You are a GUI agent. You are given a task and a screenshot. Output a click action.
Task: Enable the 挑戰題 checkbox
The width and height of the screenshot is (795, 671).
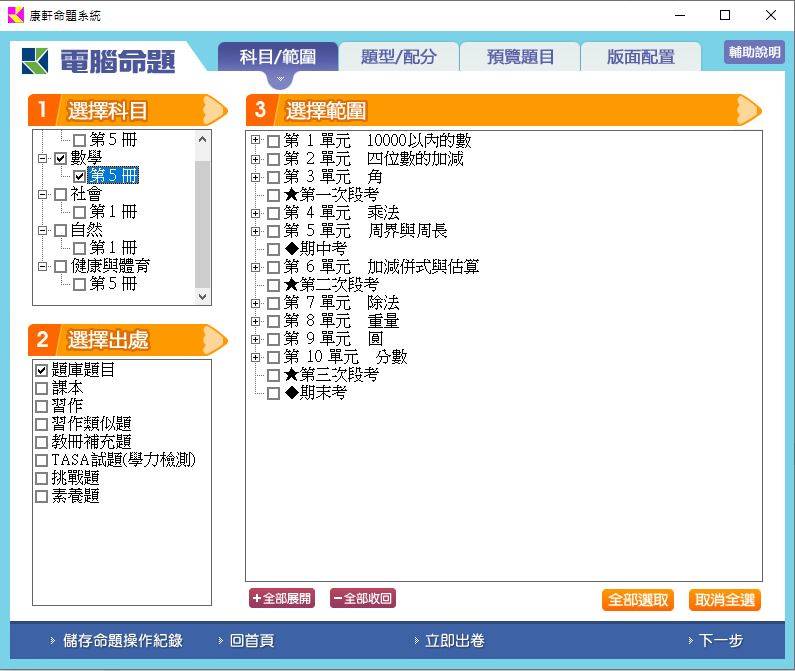42,478
